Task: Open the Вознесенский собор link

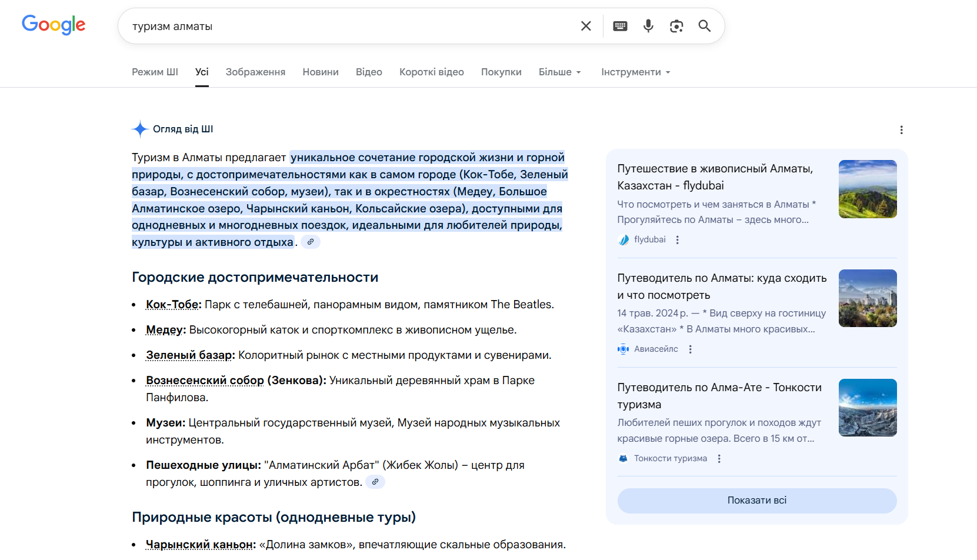Action: (x=205, y=381)
